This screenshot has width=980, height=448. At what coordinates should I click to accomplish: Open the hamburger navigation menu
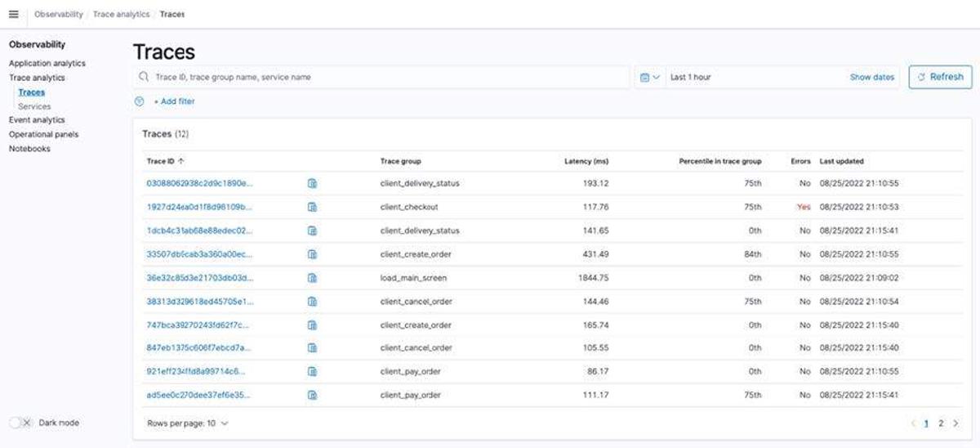pos(13,15)
